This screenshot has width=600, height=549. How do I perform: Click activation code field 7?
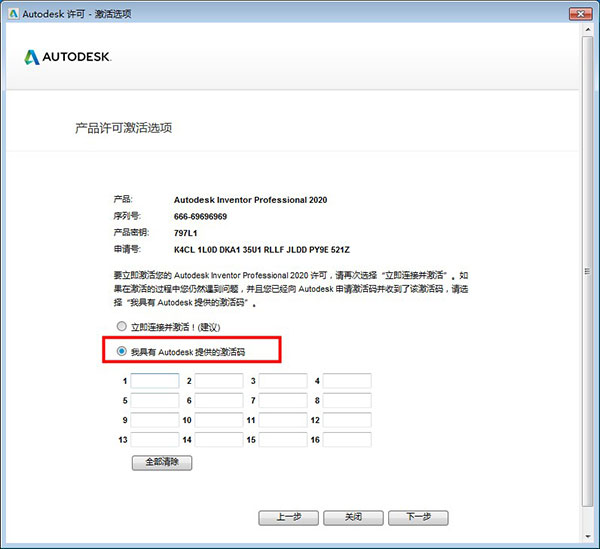pyautogui.click(x=283, y=400)
